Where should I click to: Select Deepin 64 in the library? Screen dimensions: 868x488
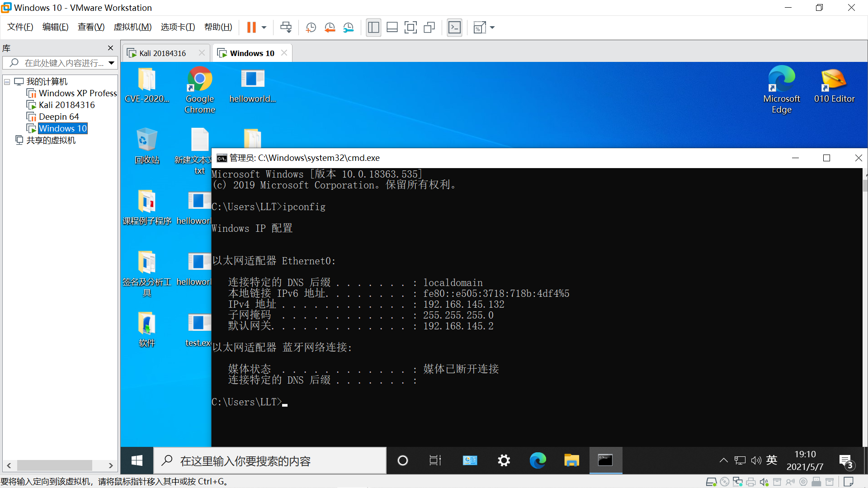[58, 117]
